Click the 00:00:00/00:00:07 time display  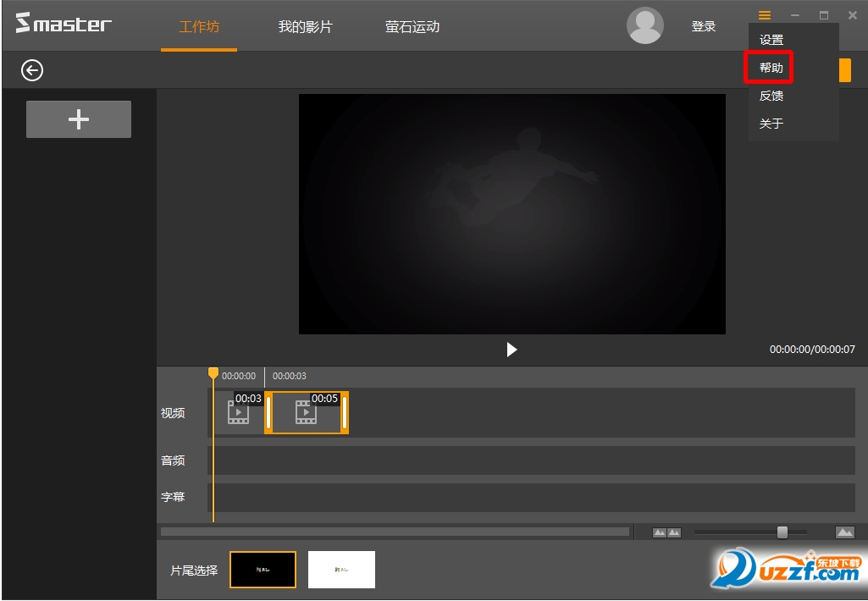tap(812, 350)
